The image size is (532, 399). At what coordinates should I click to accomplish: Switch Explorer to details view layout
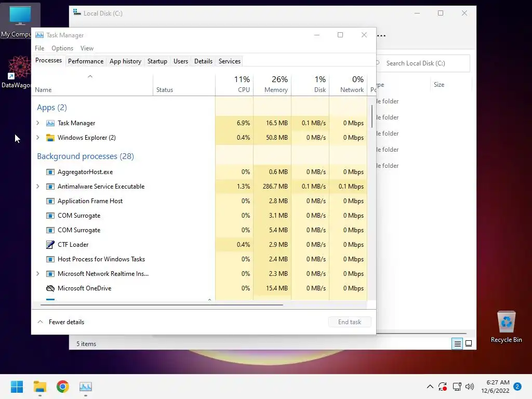[457, 344]
